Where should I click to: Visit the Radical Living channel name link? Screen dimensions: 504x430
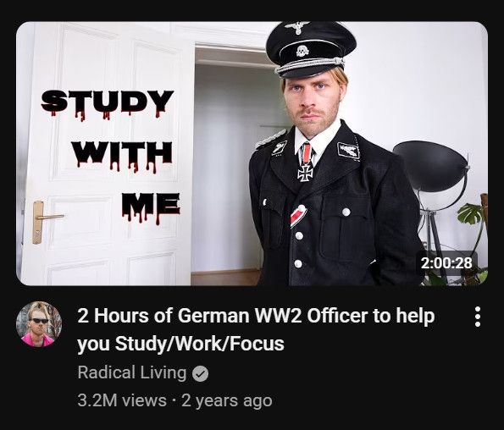[x=132, y=372]
